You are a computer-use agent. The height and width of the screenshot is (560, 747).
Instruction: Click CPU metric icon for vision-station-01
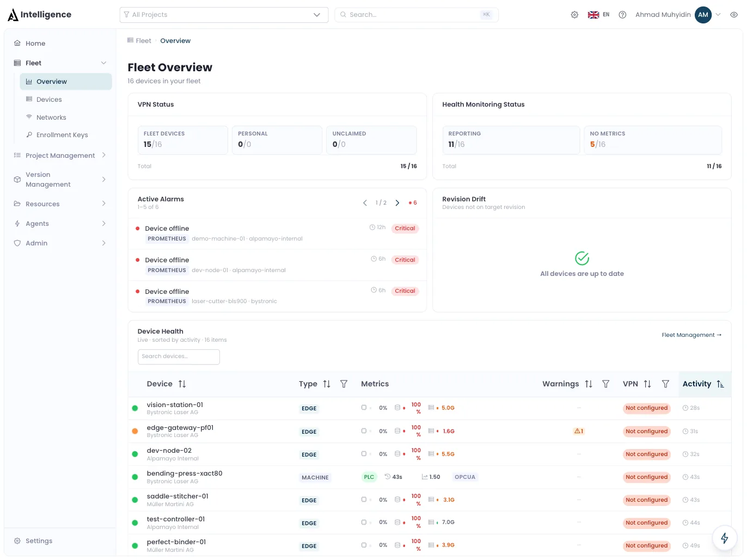pyautogui.click(x=364, y=408)
